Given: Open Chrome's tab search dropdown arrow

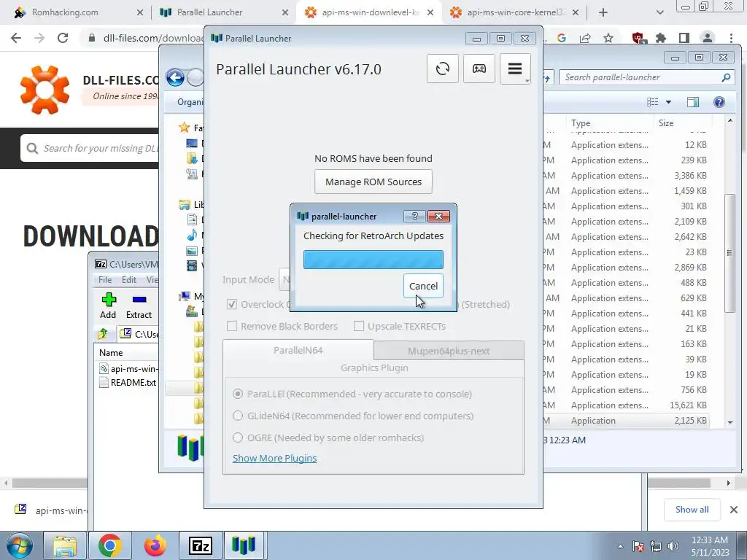Looking at the screenshot, I should coord(659,12).
